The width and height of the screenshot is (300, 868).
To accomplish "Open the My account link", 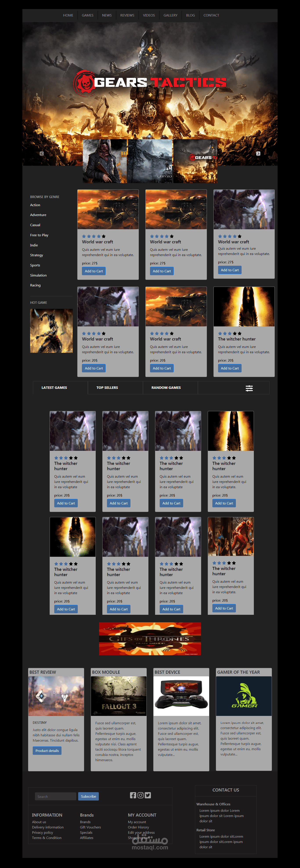I will (137, 822).
